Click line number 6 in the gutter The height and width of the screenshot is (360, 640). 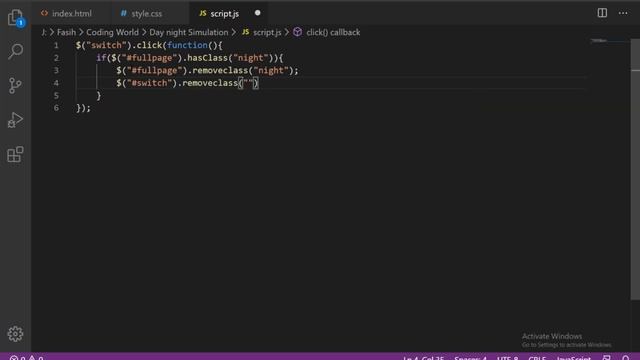pos(56,108)
